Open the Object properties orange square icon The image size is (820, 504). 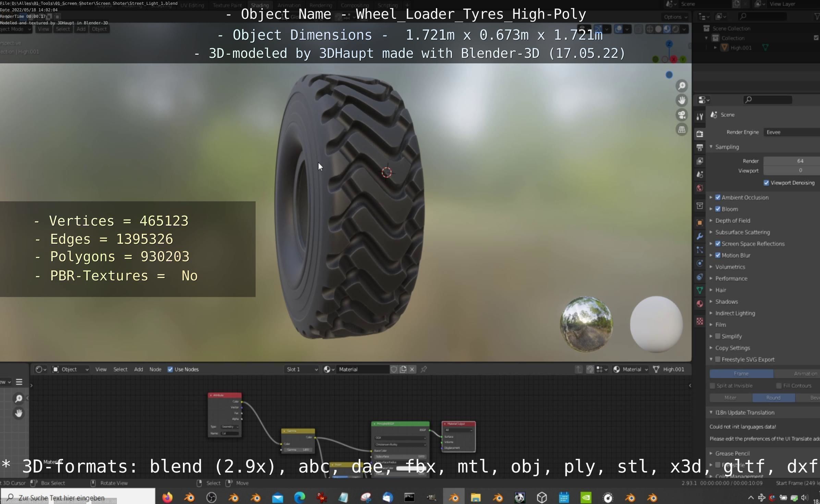700,223
